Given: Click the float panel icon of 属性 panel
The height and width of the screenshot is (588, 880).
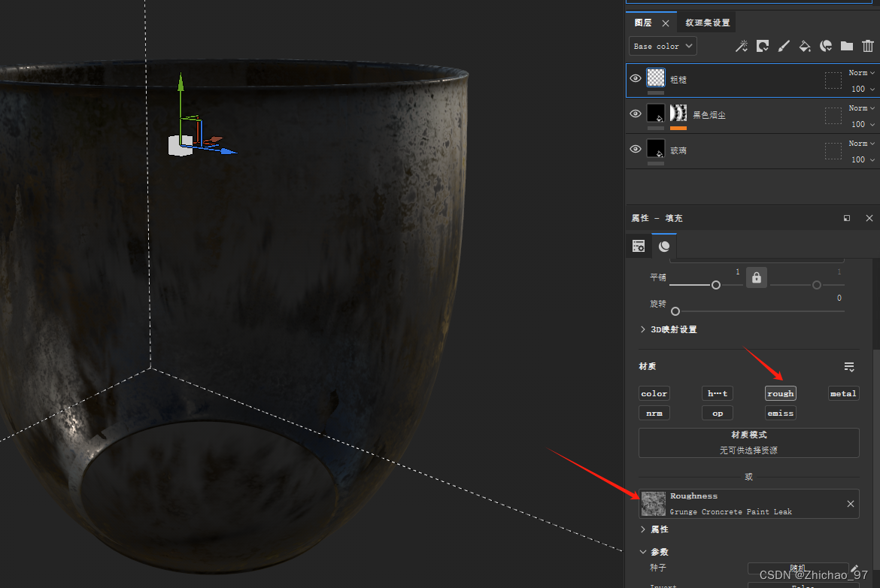Looking at the screenshot, I should 847,218.
